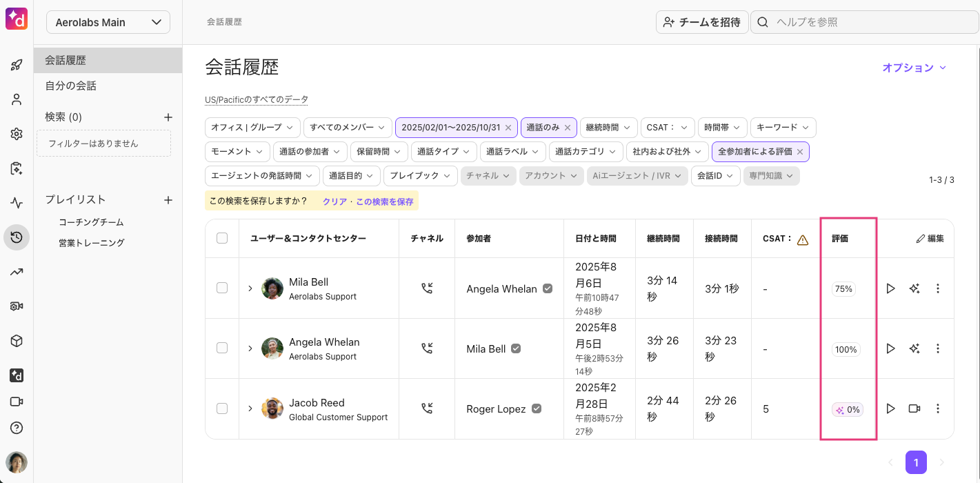980x483 pixels.
Task: Tick the select-all checkbox in table header
Action: click(222, 238)
